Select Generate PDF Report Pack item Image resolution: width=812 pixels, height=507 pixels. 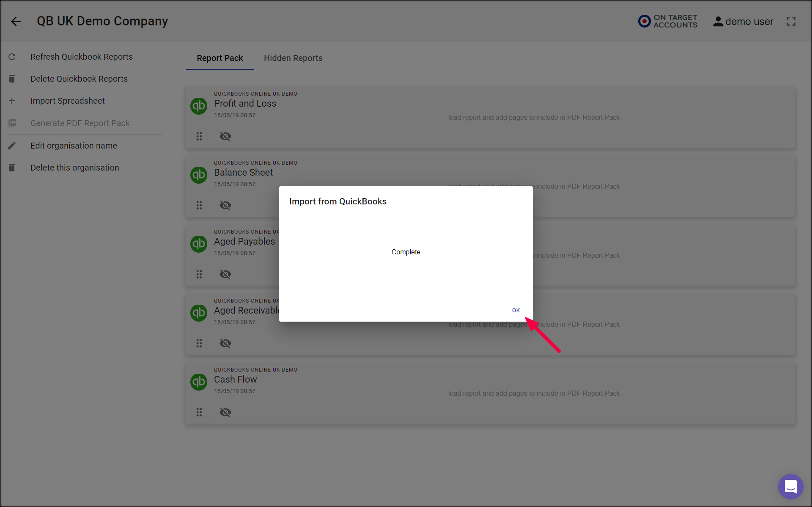85,123
